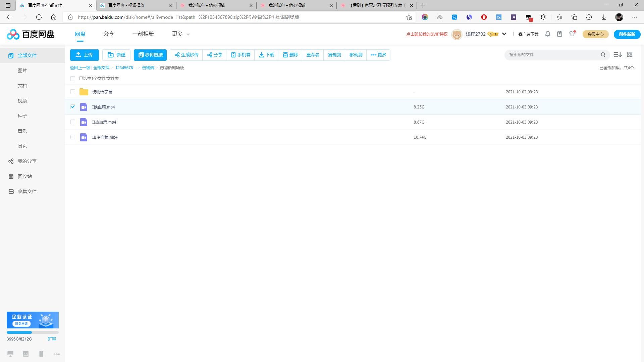
Task: Open the 伤物语字幕 folder icon
Action: coord(84,92)
